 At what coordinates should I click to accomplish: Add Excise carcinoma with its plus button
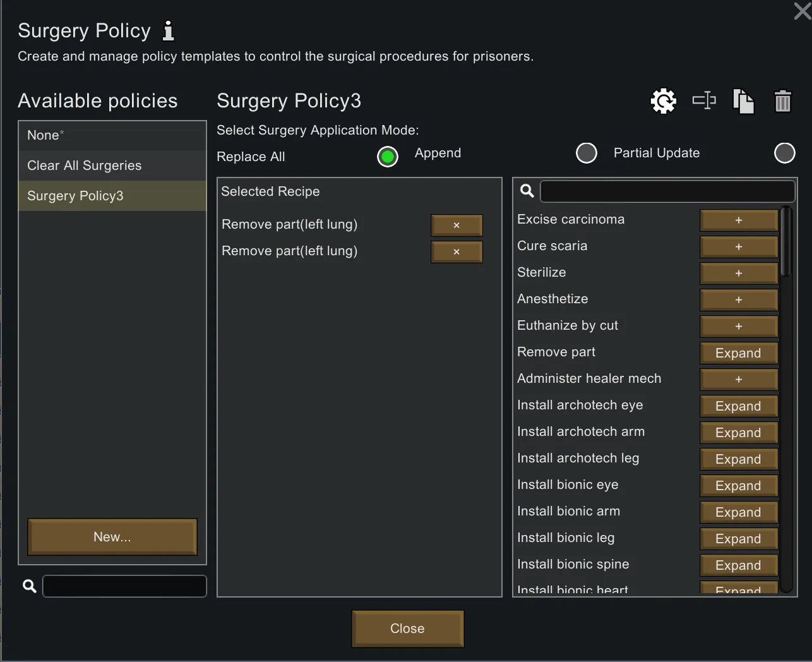click(x=738, y=220)
